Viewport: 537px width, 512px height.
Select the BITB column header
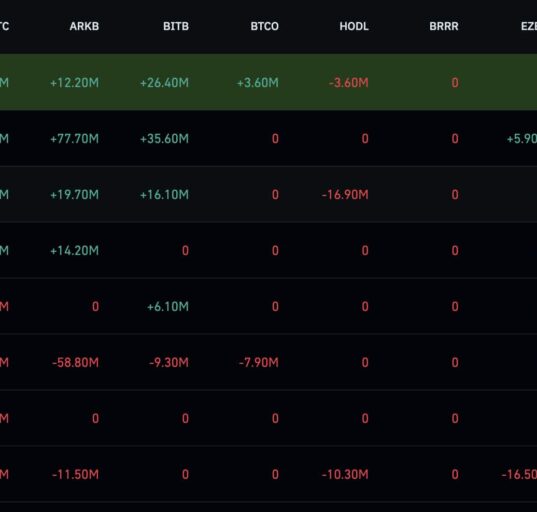(176, 26)
